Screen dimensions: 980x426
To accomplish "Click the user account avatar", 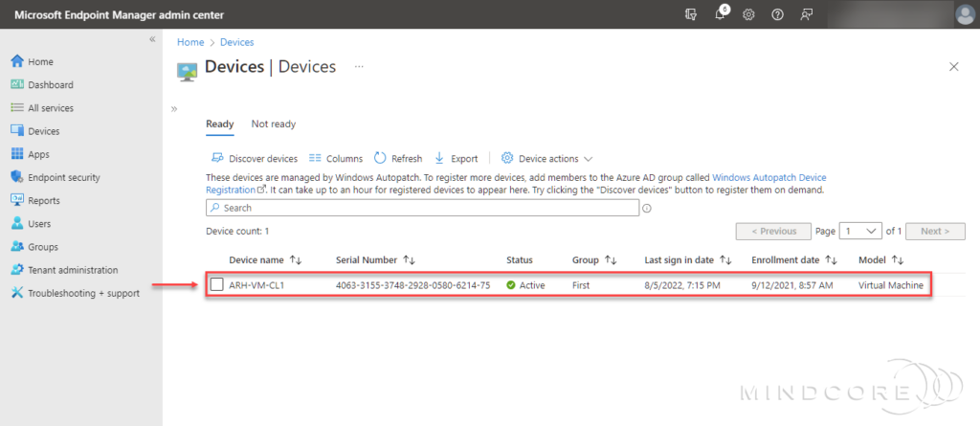I will tap(965, 14).
